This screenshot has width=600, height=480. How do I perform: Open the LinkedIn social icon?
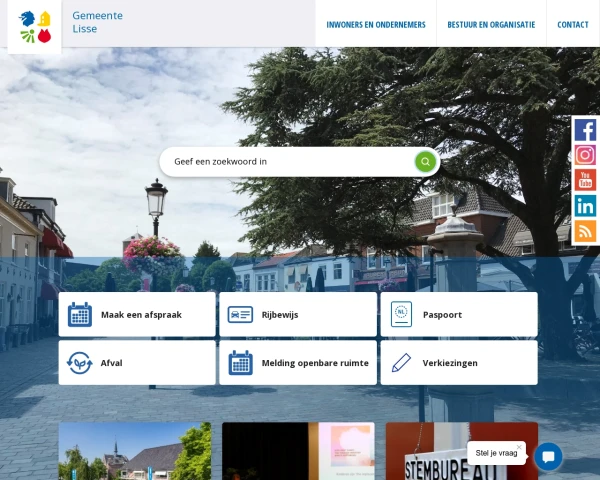(x=585, y=206)
